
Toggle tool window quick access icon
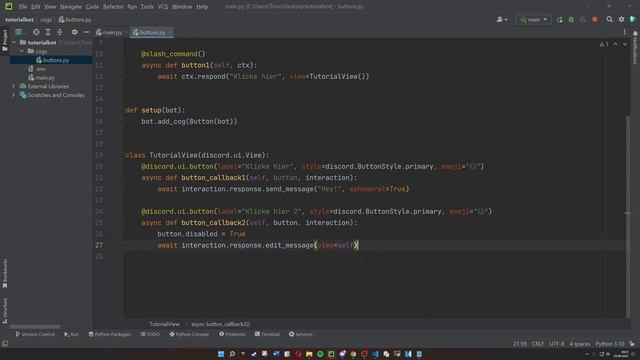pyautogui.click(x=5, y=344)
